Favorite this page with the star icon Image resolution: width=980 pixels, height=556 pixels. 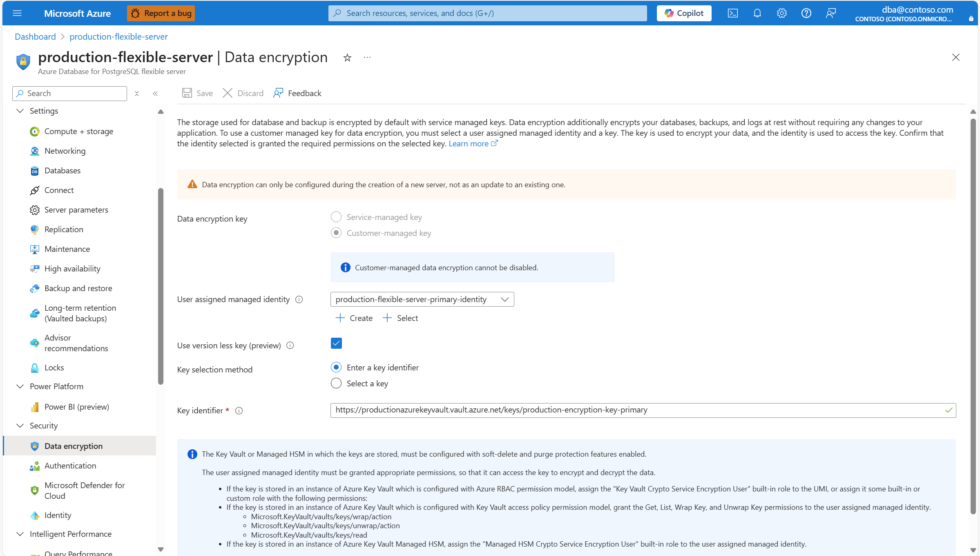[347, 58]
